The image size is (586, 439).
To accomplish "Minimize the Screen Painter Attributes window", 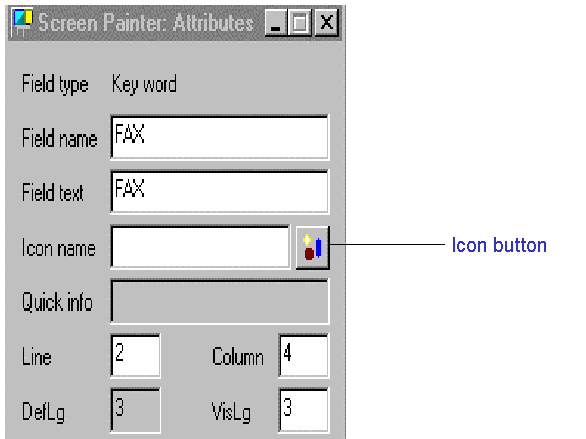I will point(276,23).
